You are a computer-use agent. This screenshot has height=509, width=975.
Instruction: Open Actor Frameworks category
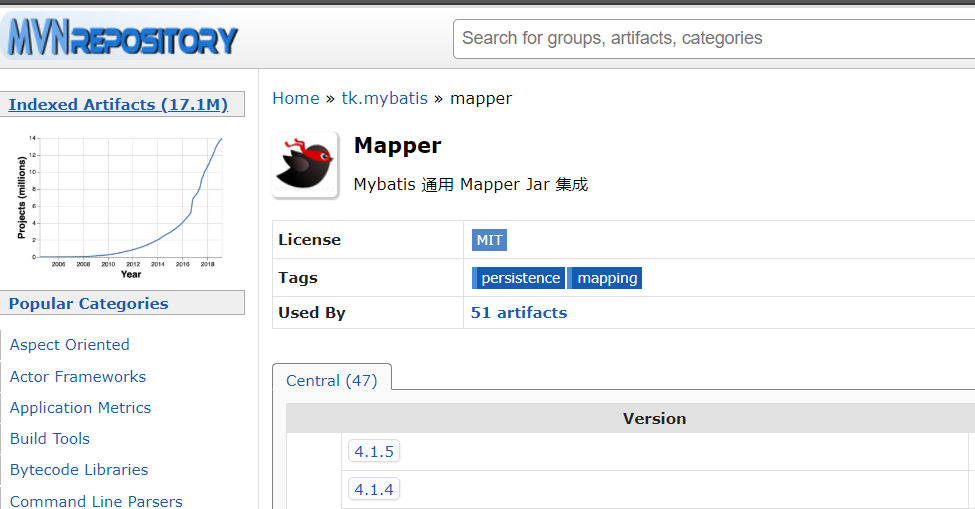pyautogui.click(x=78, y=377)
